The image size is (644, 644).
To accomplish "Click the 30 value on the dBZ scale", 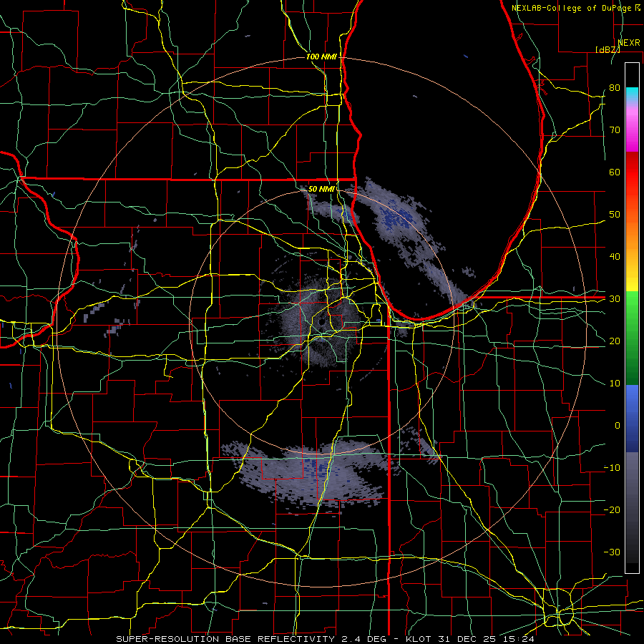I will (615, 299).
